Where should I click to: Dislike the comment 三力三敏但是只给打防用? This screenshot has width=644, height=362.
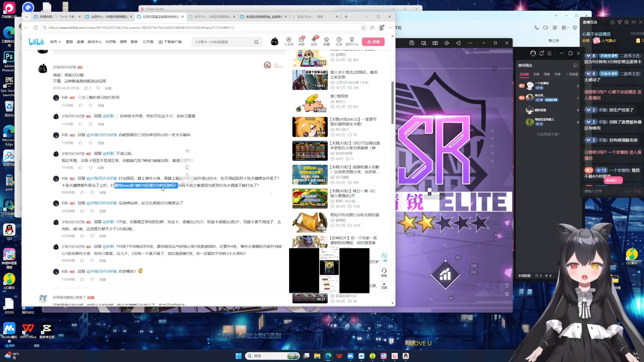(90, 106)
